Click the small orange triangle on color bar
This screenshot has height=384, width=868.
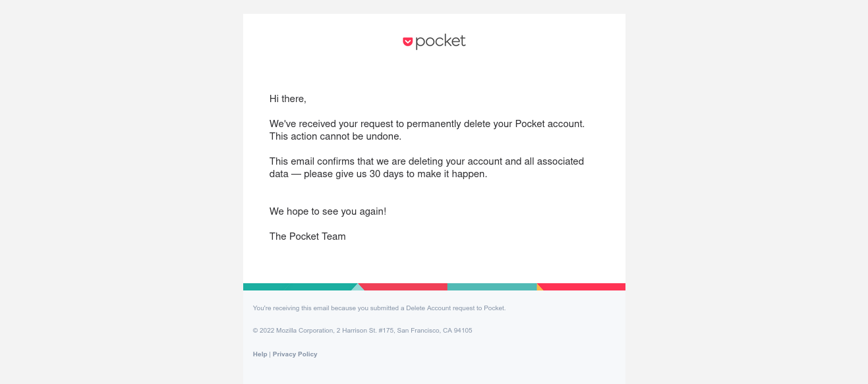(539, 288)
